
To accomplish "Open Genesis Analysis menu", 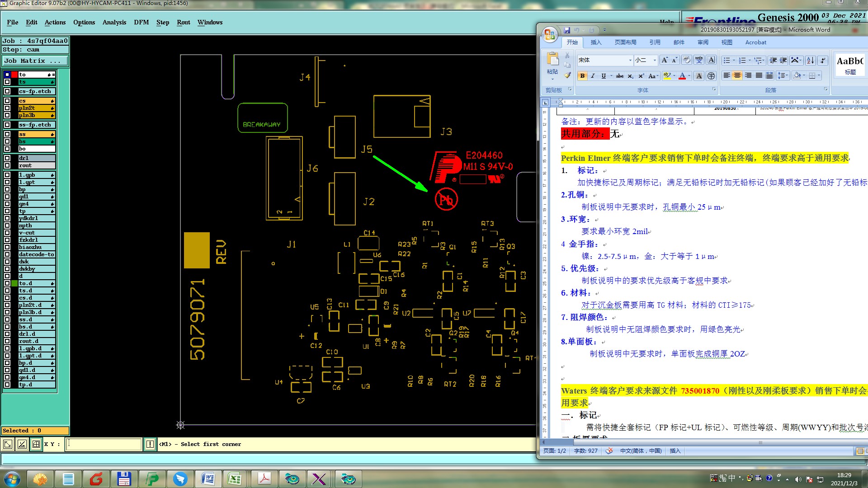I will coord(114,22).
